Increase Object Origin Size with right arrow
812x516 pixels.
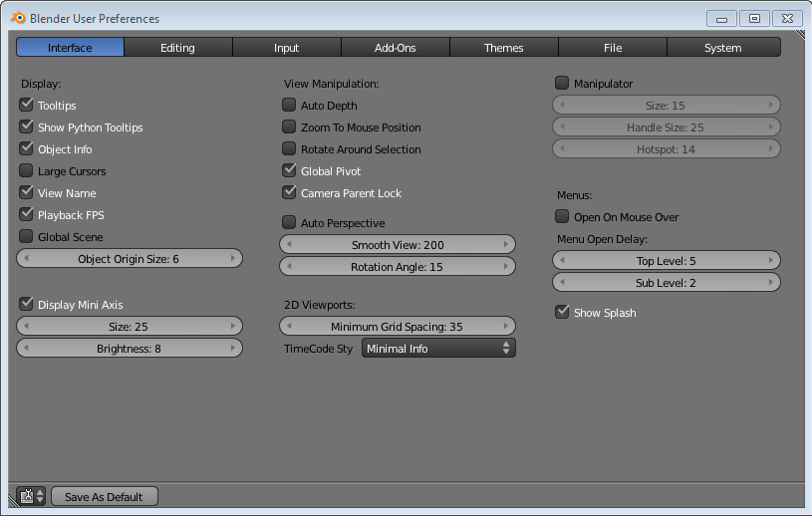233,258
